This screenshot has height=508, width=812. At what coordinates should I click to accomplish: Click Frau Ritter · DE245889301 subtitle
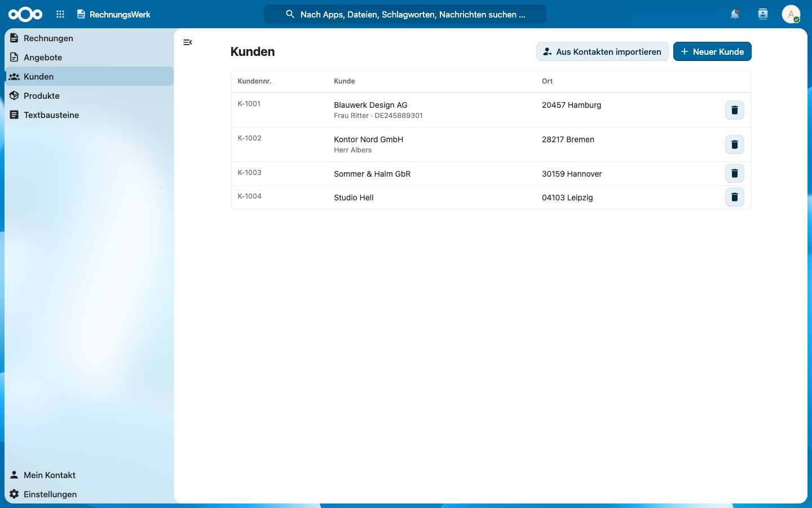[378, 116]
